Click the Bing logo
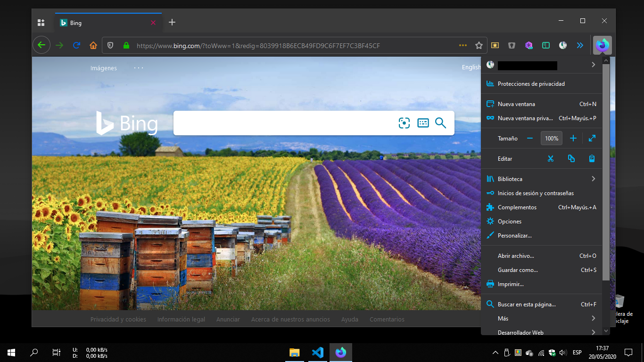Screen dimensions: 644x362 click(x=127, y=123)
